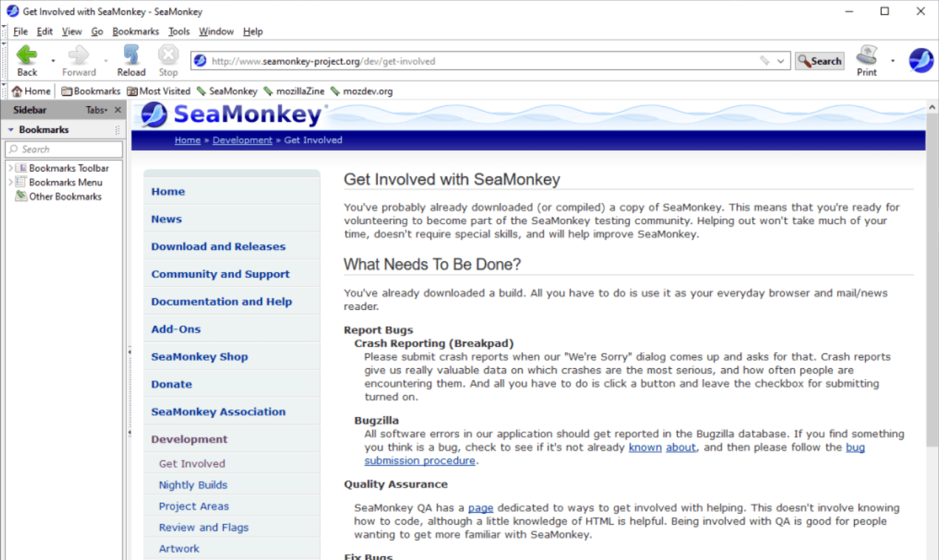Open the Nightly Builds link
Screen dimensions: 939x560
193,485
